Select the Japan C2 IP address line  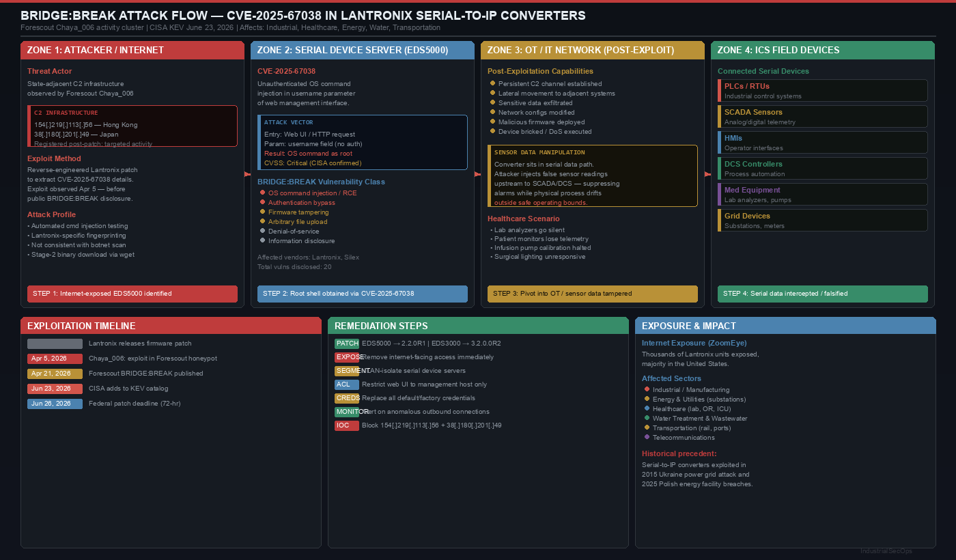pyautogui.click(x=76, y=135)
